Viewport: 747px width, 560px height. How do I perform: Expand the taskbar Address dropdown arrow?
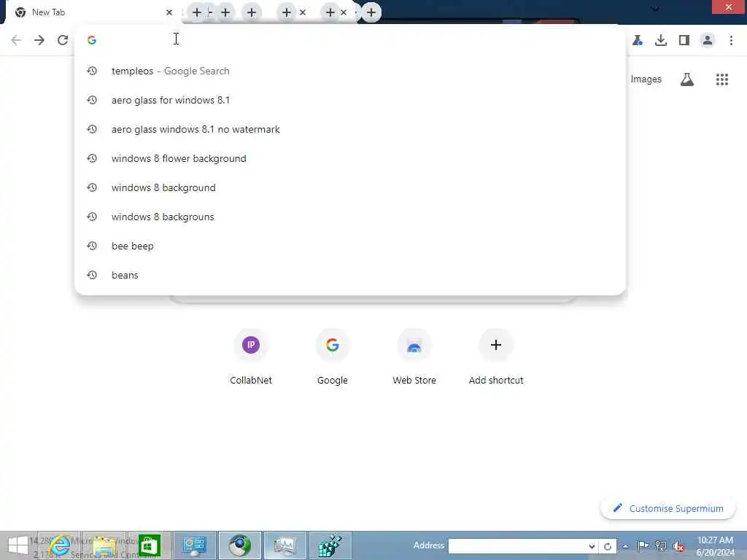[x=592, y=546]
